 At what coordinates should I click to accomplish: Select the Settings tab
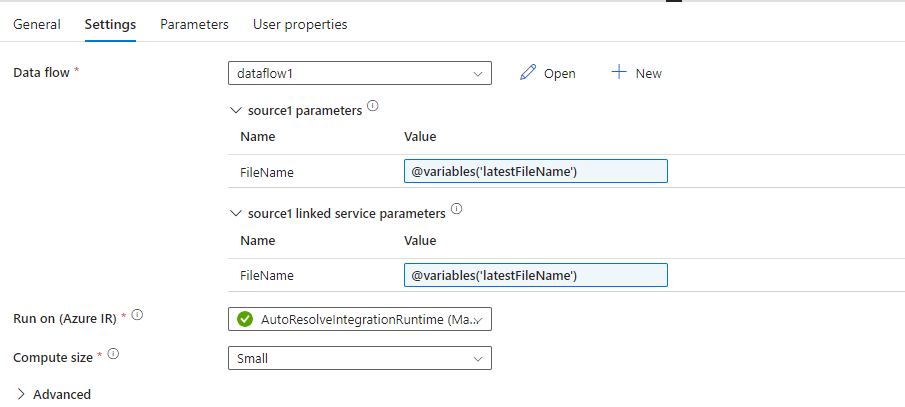coord(110,24)
